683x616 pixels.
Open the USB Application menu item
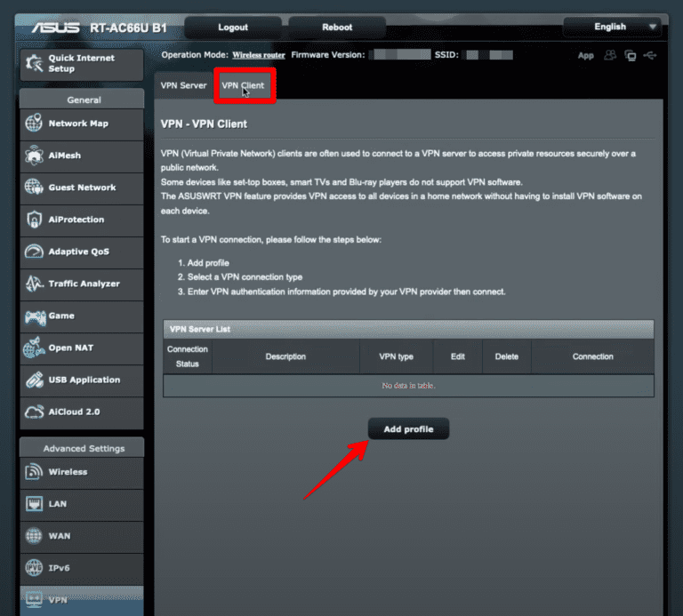pyautogui.click(x=82, y=380)
